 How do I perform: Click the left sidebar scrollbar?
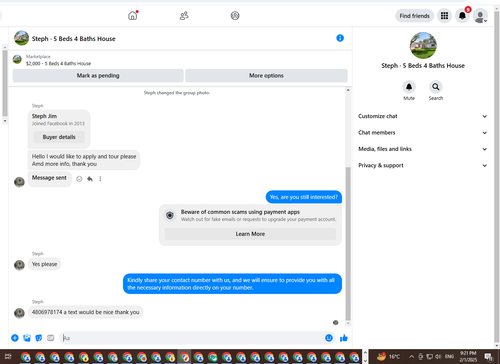click(5, 83)
